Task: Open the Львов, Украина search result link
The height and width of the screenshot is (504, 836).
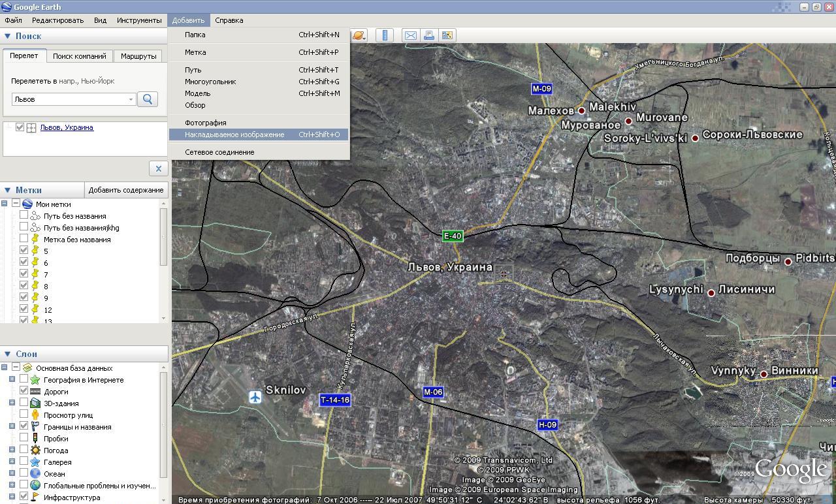Action: point(67,127)
